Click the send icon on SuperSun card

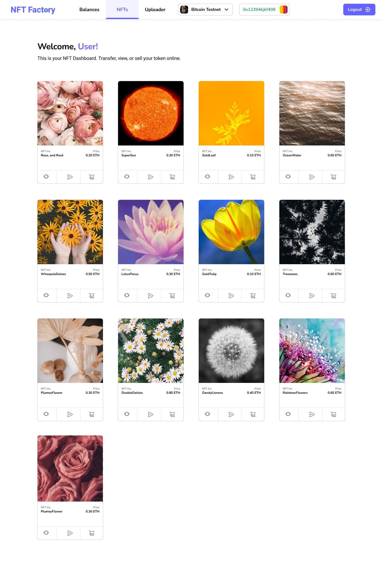pos(150,177)
